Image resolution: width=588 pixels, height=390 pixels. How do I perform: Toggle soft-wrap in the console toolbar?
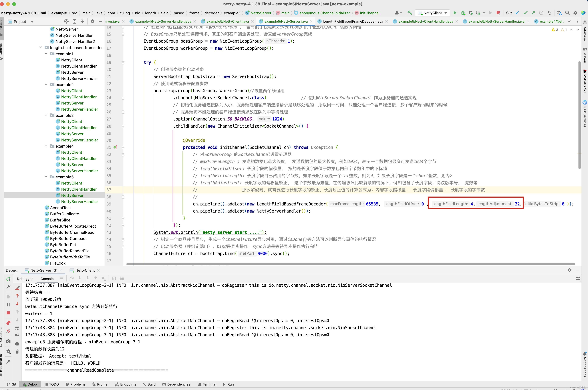(17, 328)
